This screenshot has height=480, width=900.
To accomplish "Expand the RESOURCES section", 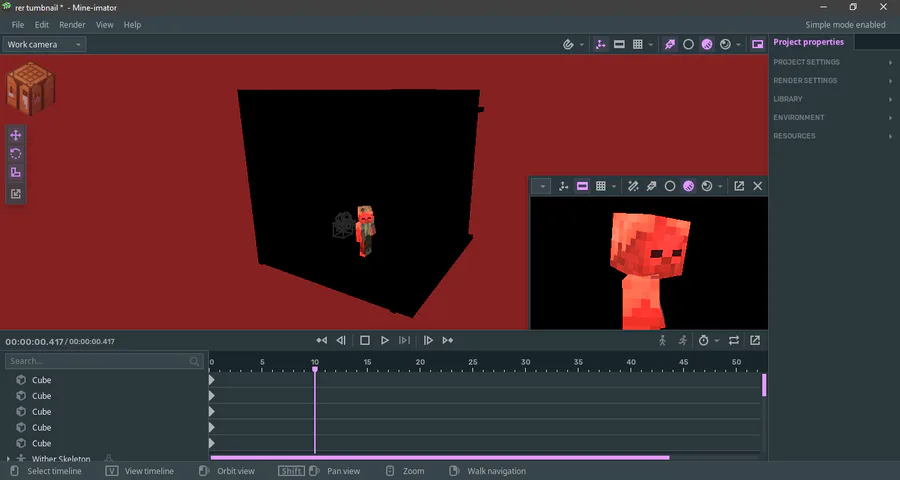I will 833,136.
